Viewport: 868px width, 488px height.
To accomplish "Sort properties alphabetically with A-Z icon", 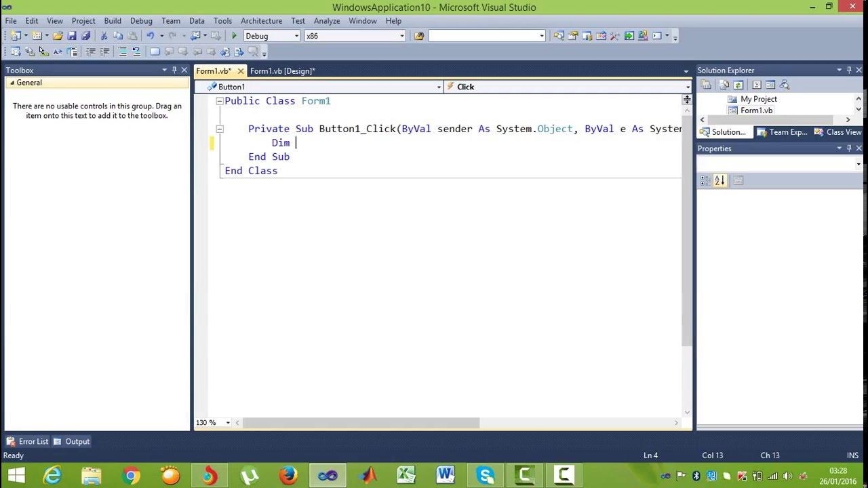I will pyautogui.click(x=720, y=180).
